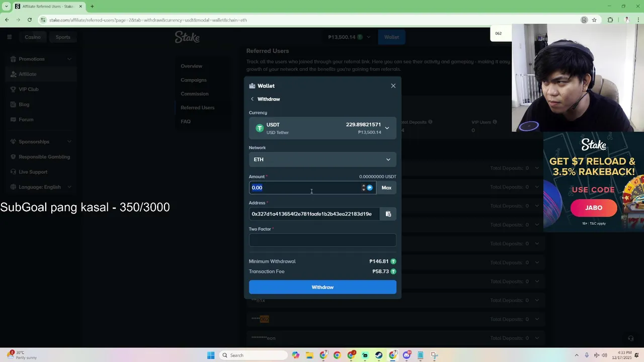The image size is (644, 362).
Task: Open Affiliate in the sidebar
Action: (x=41, y=74)
